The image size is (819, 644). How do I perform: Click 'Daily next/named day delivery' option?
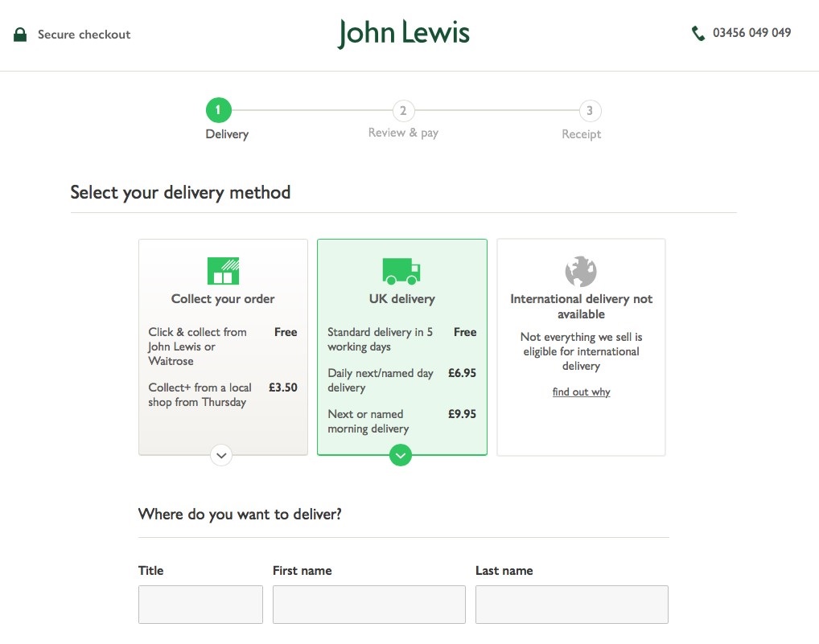tap(381, 380)
